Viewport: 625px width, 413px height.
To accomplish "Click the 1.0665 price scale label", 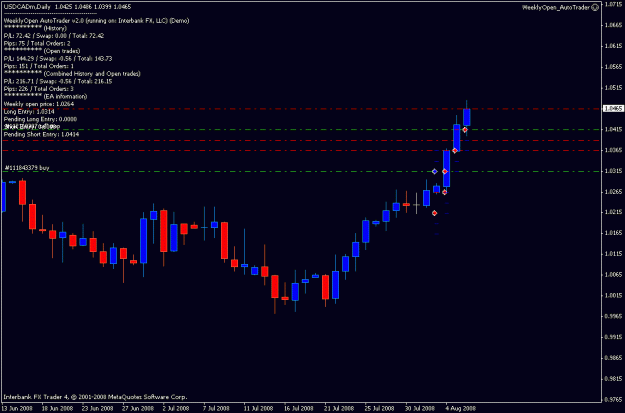I will point(614,25).
